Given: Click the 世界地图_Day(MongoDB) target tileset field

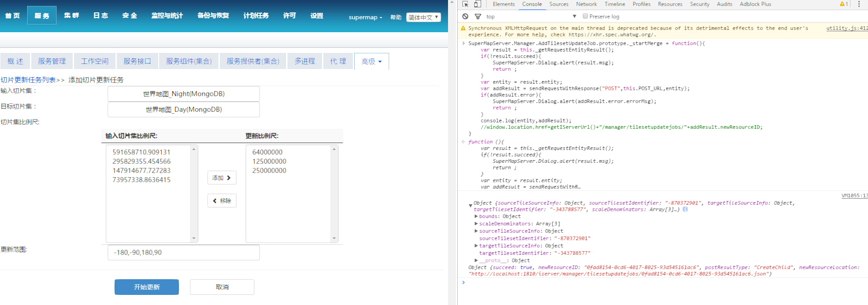Looking at the screenshot, I should click(184, 109).
